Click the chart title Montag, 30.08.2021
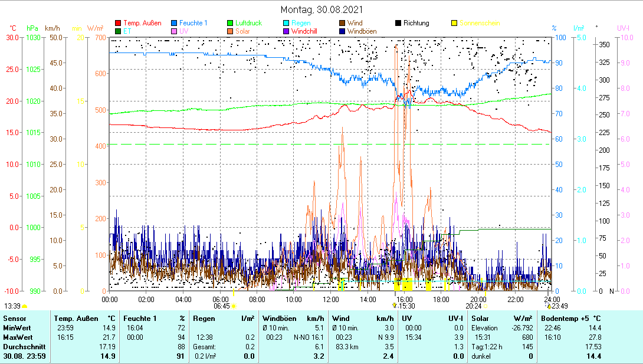 [321, 9]
